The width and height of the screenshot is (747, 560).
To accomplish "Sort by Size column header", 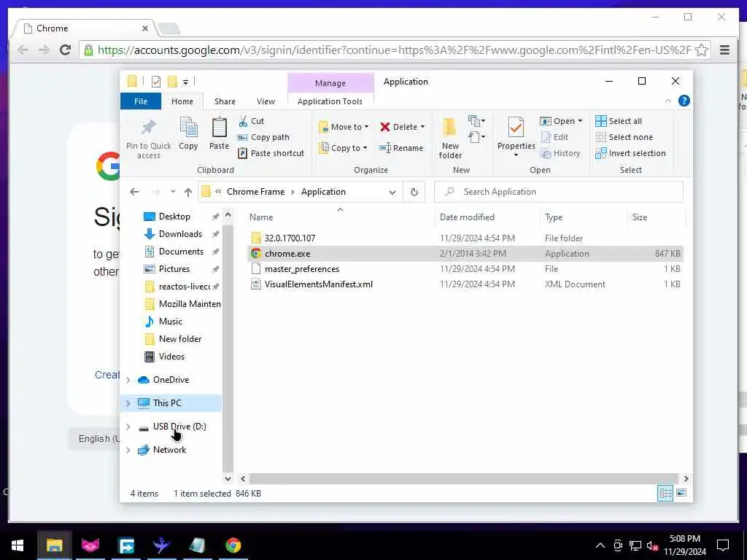I will pyautogui.click(x=639, y=217).
